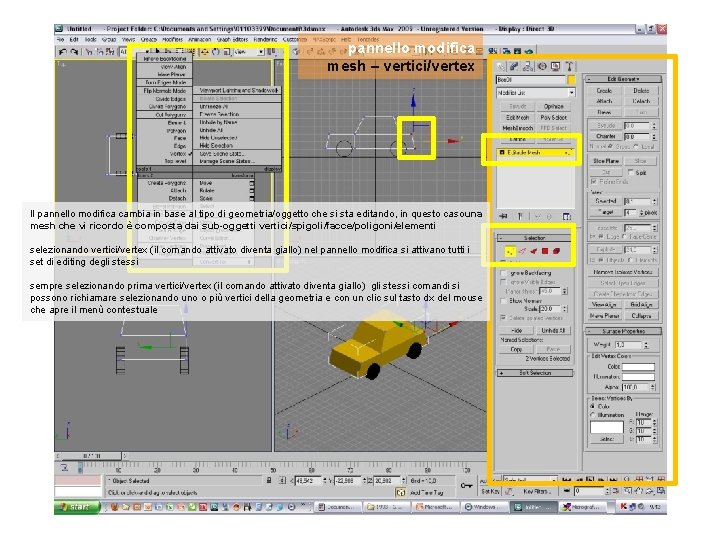This screenshot has width=720, height=540.
Task: Select Editable Mesh in modifier stack
Action: pyautogui.click(x=536, y=152)
